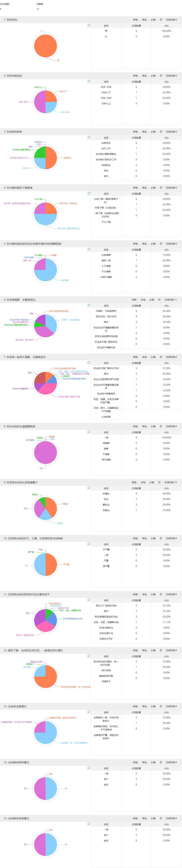
Task: Click the 反馈数量 column header in question 1 table
Action: click(x=136, y=26)
